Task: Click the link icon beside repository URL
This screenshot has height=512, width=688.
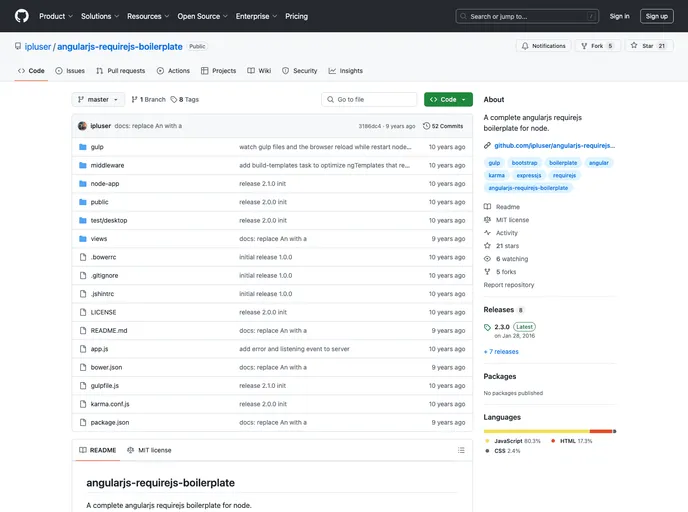Action: [487, 146]
